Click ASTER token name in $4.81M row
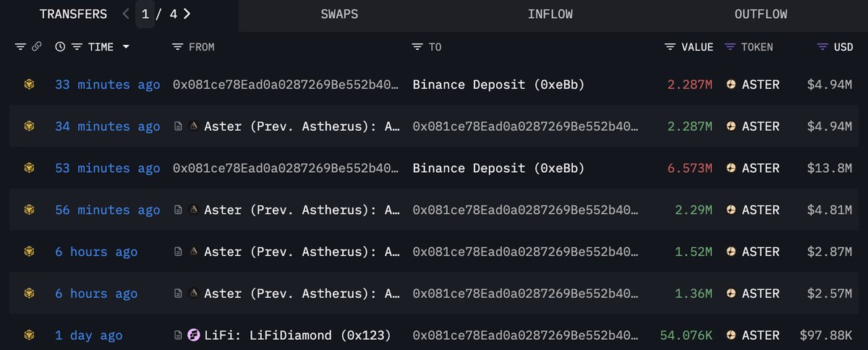The height and width of the screenshot is (350, 868). coord(761,210)
